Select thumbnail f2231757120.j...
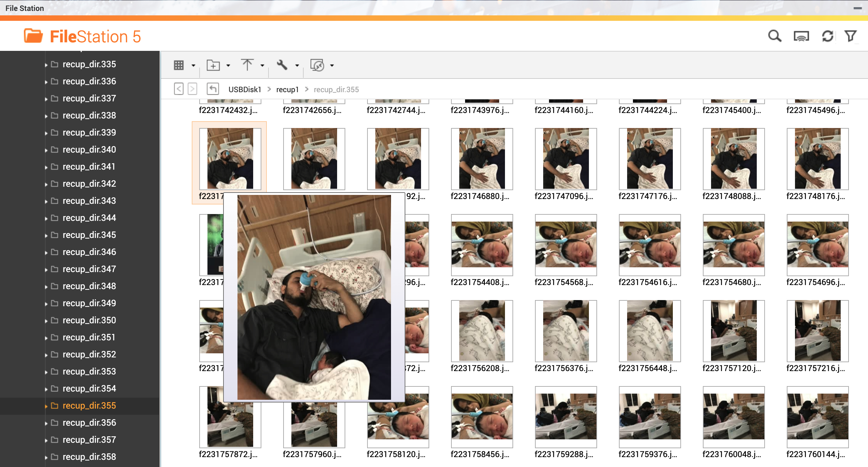The width and height of the screenshot is (868, 467). tap(734, 331)
